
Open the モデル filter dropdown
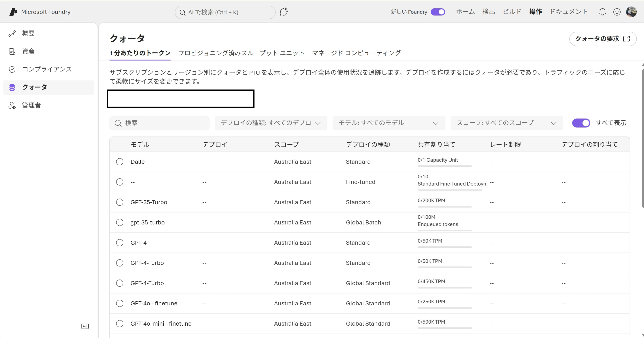coord(389,123)
